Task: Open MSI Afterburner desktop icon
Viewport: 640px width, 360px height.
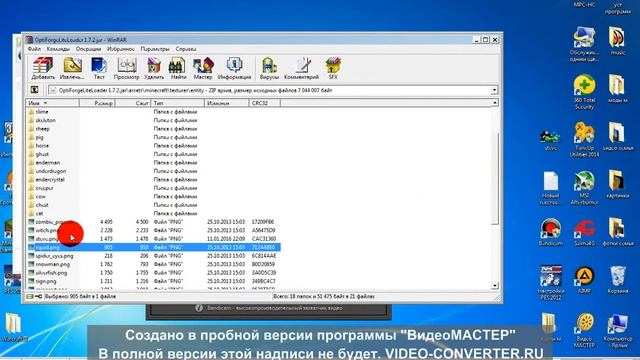Action: pos(584,187)
